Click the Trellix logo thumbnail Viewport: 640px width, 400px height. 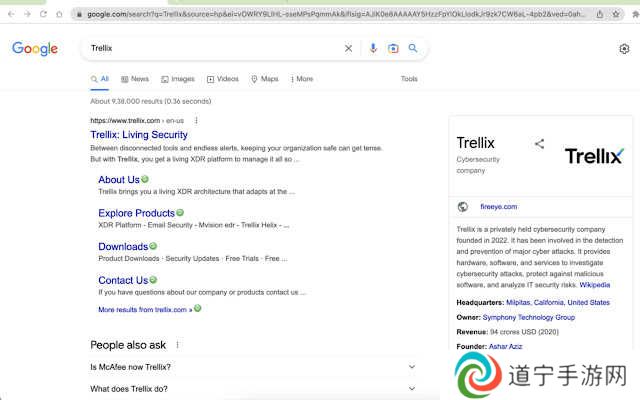click(x=594, y=156)
